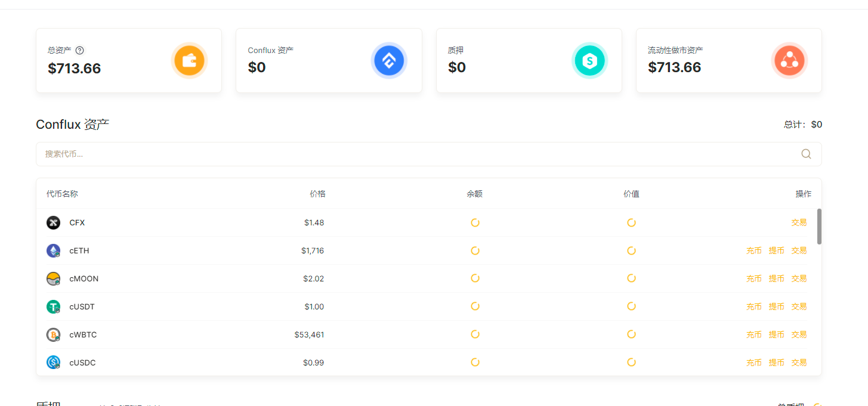
Task: Click the 价格 column header
Action: (318, 194)
